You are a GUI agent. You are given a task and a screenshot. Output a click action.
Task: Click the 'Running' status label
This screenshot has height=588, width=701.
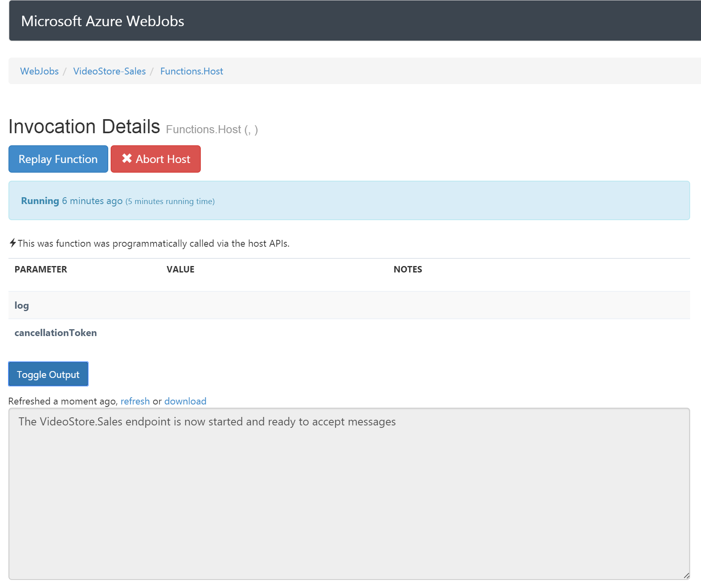pyautogui.click(x=40, y=201)
